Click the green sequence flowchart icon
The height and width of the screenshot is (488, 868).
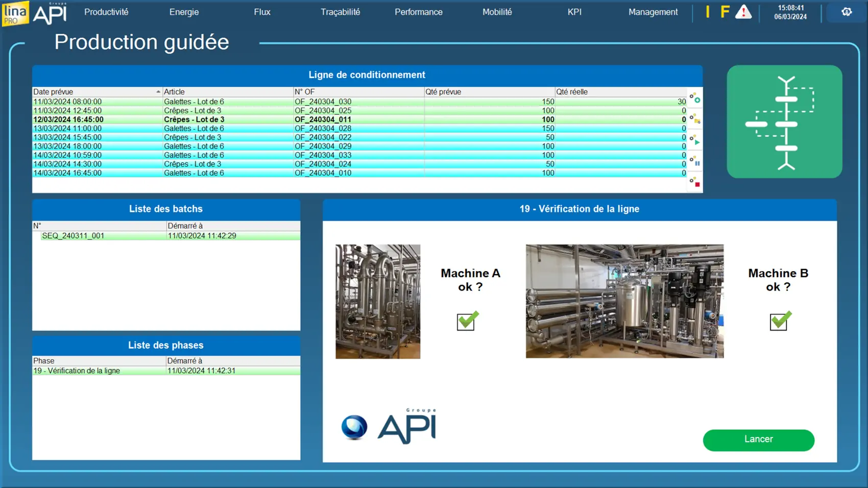click(x=784, y=121)
